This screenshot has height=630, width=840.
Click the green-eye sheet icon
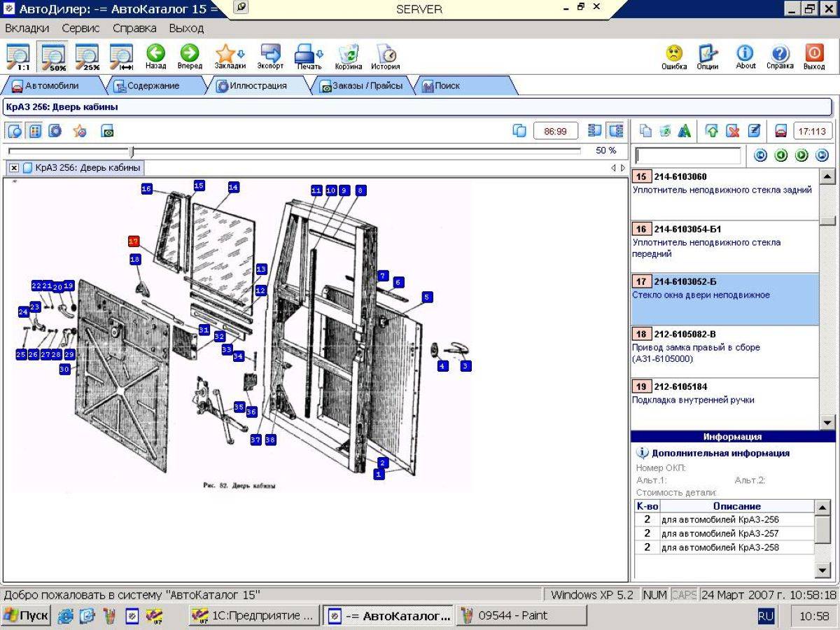(107, 131)
